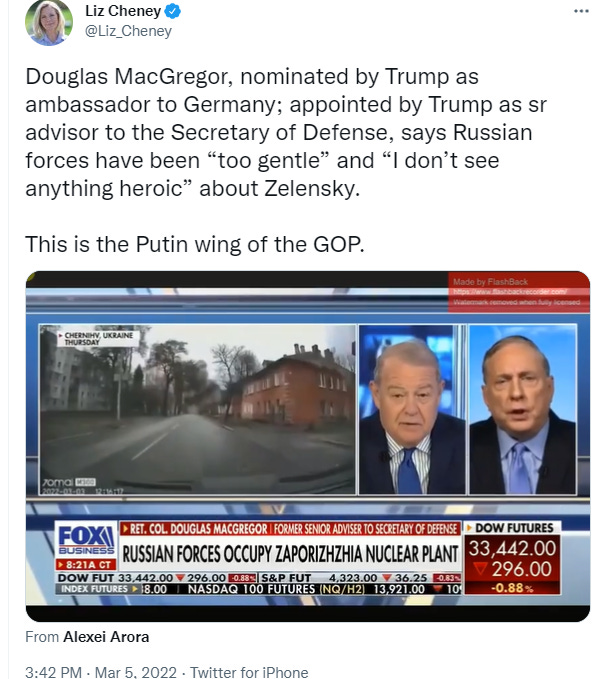Open Liz Cheney's profile avatar
The image size is (601, 679).
click(49, 22)
